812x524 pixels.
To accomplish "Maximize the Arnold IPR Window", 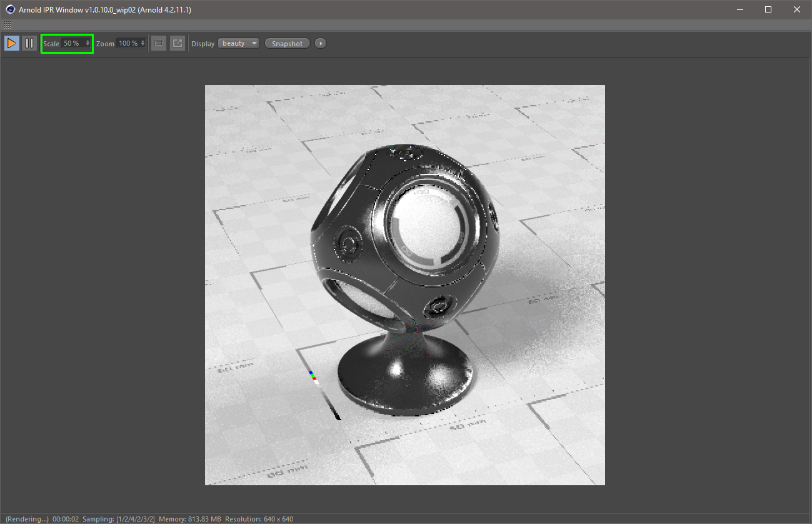I will [x=768, y=9].
